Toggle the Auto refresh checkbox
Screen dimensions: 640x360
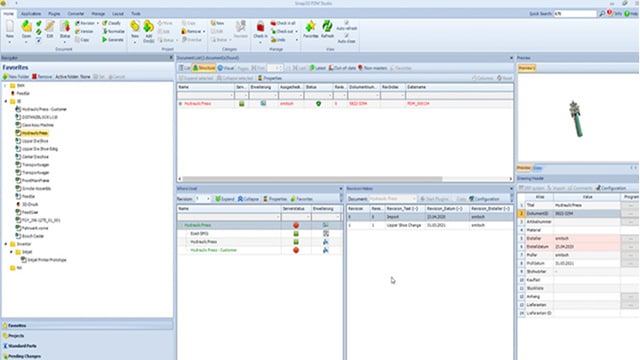[x=347, y=23]
